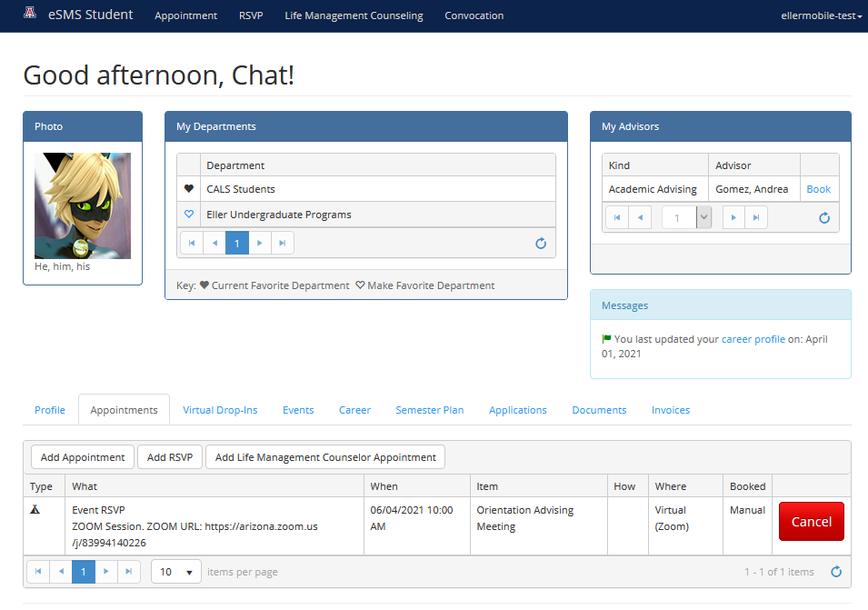Open the career profile link

[753, 339]
